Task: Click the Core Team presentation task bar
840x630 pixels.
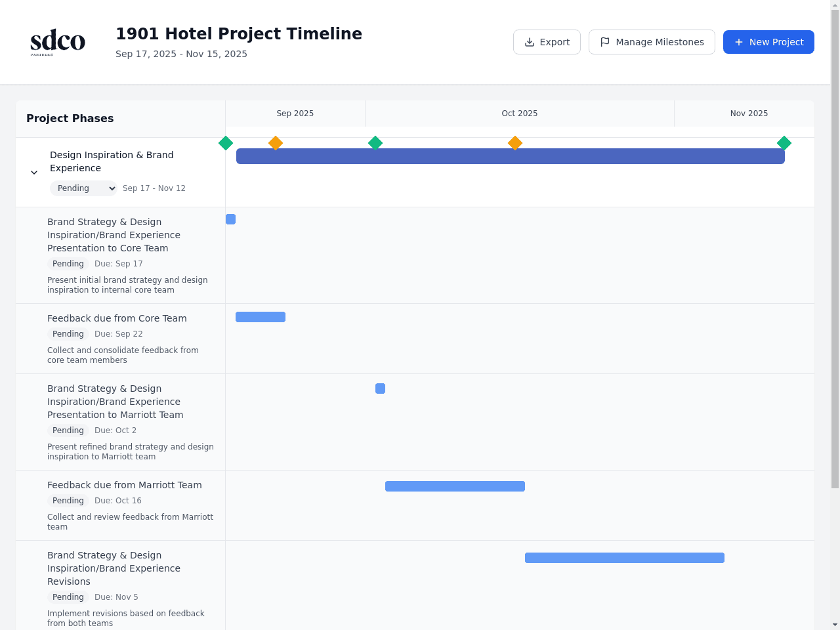Action: tap(230, 219)
